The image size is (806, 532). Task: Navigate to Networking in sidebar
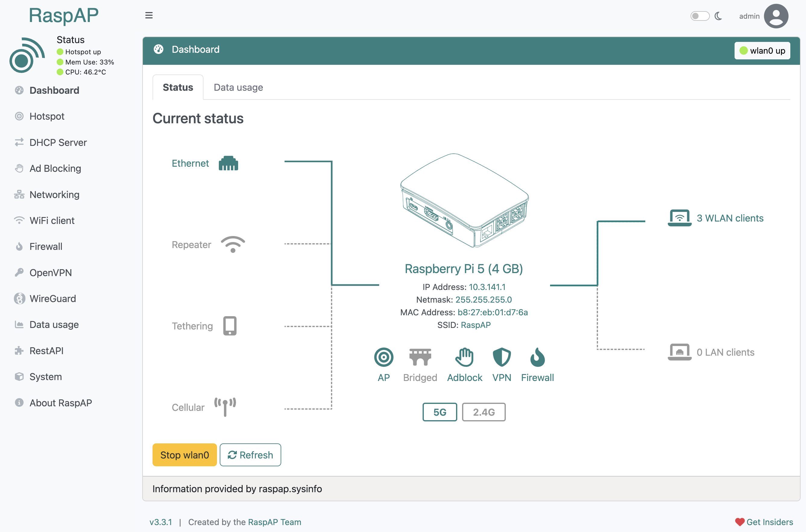coord(54,194)
